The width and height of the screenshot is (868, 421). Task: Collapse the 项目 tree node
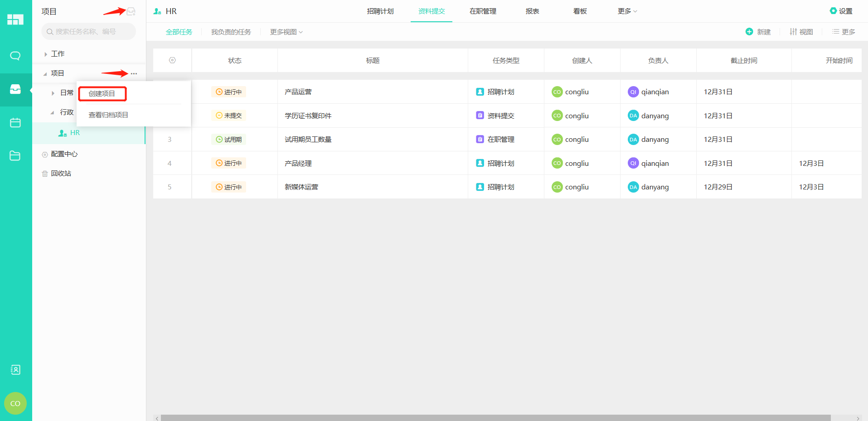coord(45,74)
